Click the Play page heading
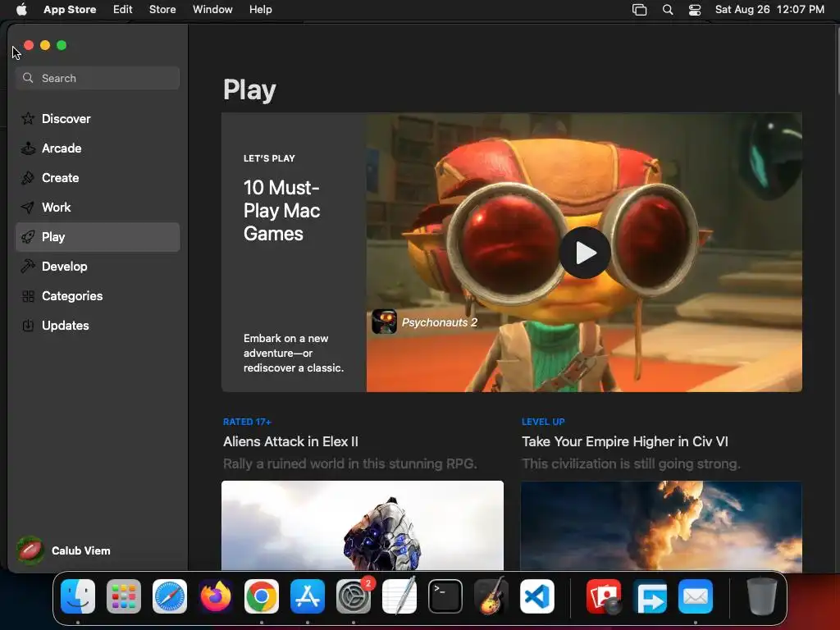Screen dimensions: 840x630 [249, 89]
